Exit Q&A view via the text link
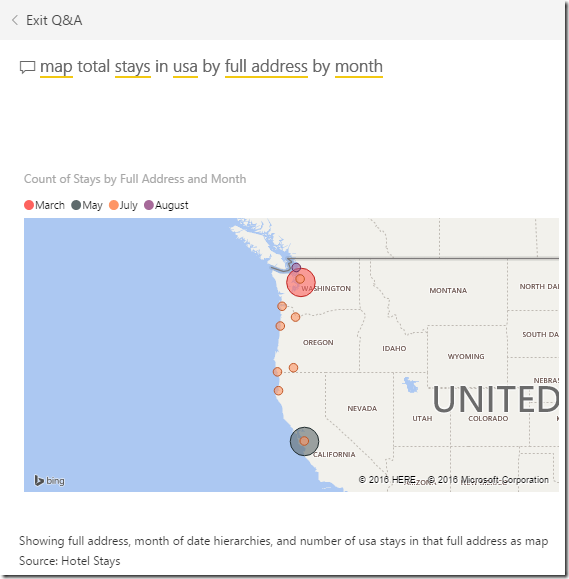Viewport: 569px width, 579px height. tap(54, 20)
